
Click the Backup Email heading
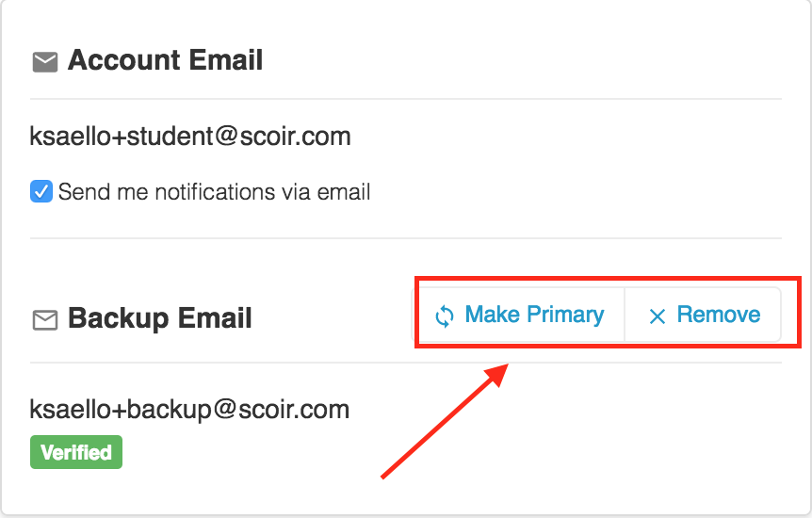[x=159, y=318]
